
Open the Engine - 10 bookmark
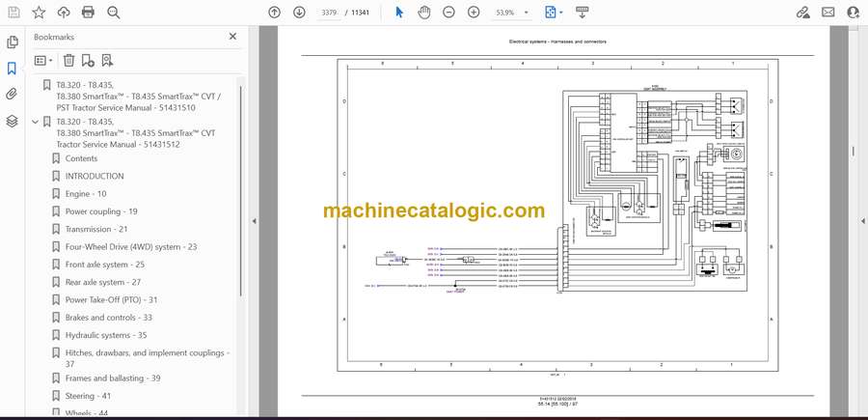(86, 194)
